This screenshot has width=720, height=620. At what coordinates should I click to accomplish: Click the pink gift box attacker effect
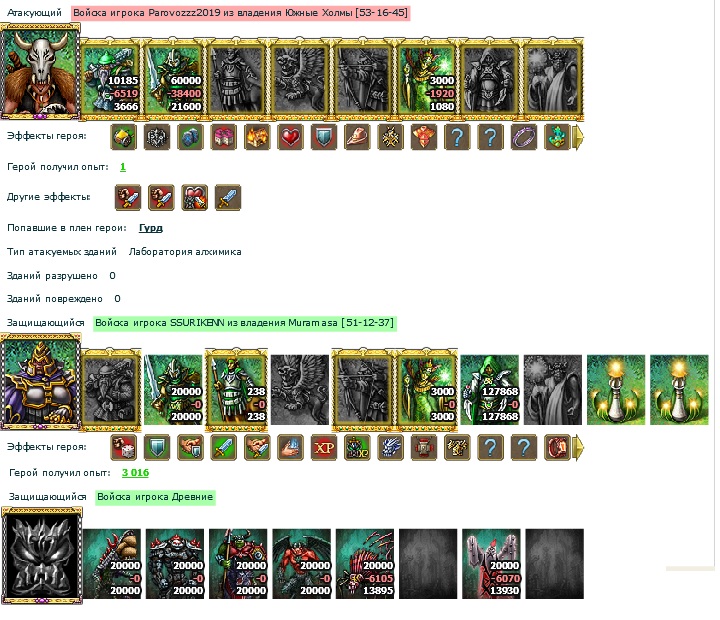point(224,137)
